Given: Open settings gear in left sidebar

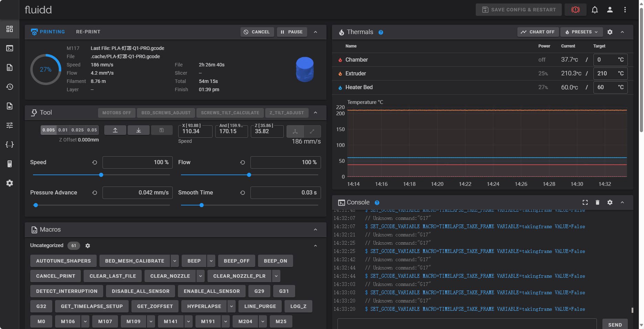Looking at the screenshot, I should pos(10,183).
